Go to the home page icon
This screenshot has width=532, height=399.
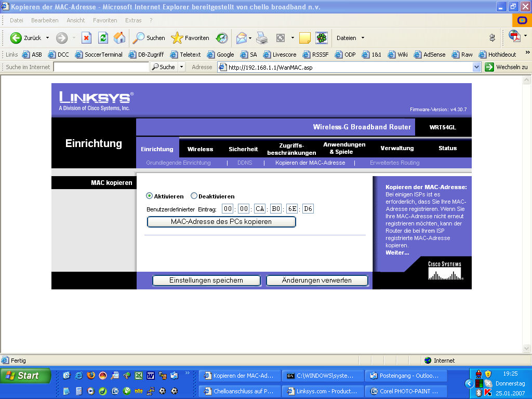tap(119, 38)
